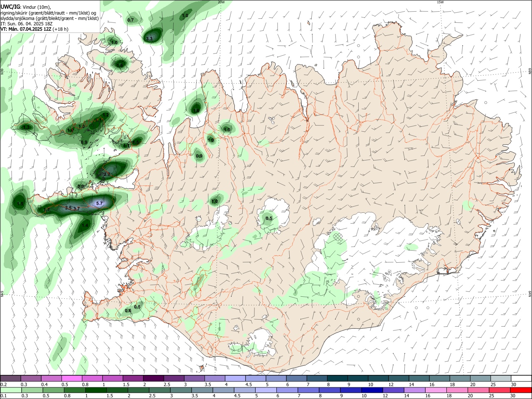Click the 66N label on right edge
The width and height of the screenshot is (532, 399).
coord(530,72)
